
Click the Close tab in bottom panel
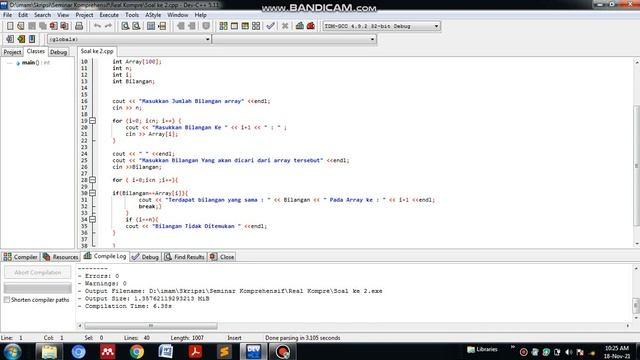pyautogui.click(x=222, y=257)
